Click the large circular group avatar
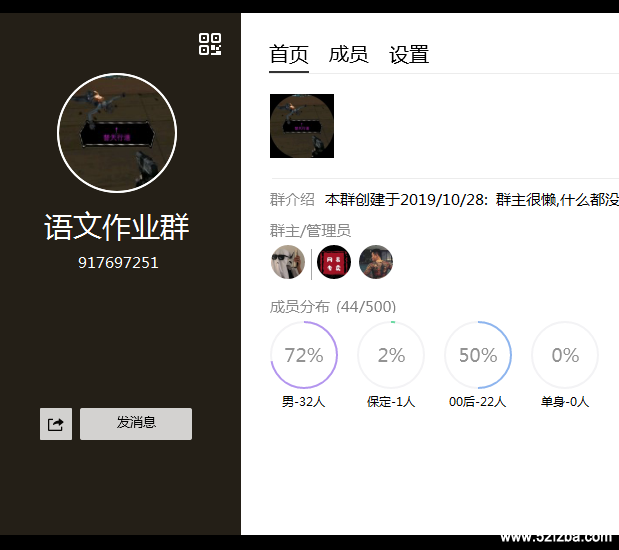Screen dimensions: 619x550 [x=117, y=133]
